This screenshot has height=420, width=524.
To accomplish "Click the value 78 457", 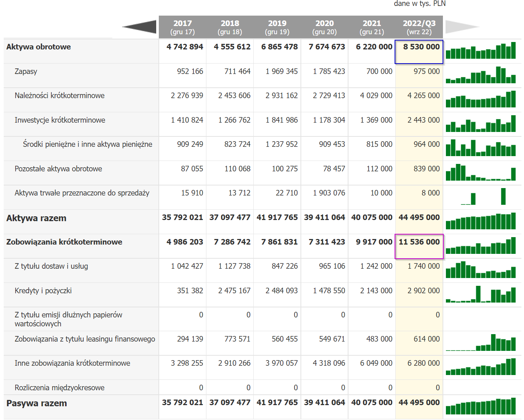I will tap(334, 169).
